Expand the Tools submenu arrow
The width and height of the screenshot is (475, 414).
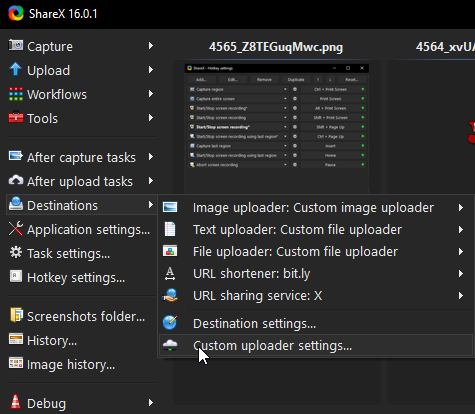pos(151,118)
